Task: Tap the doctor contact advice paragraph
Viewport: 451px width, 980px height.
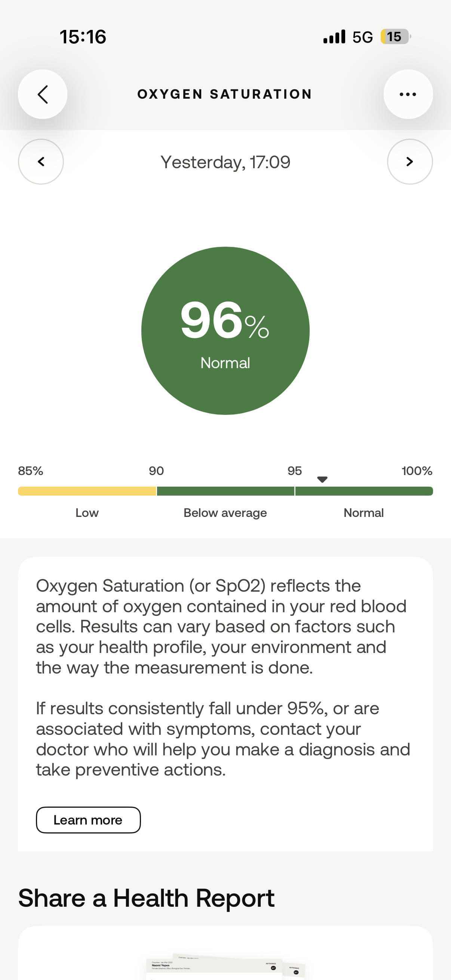Action: point(223,739)
